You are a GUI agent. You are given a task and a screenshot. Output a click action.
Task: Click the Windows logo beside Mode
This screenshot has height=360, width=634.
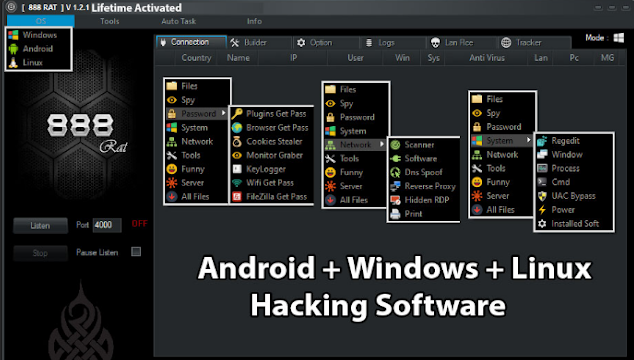[x=618, y=38]
